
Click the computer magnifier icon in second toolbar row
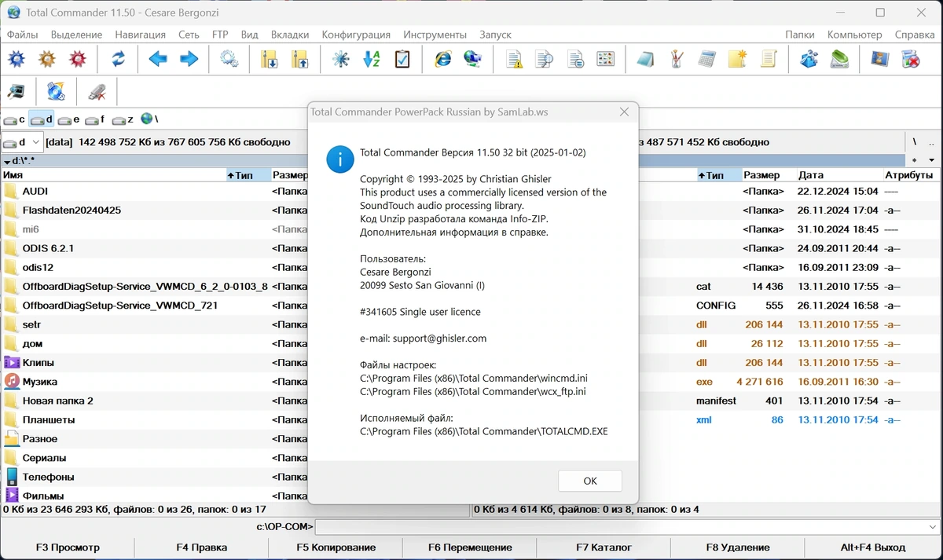(x=17, y=91)
